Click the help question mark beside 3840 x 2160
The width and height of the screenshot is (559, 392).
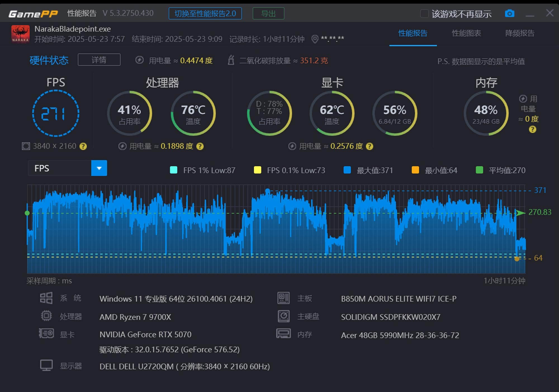click(83, 146)
